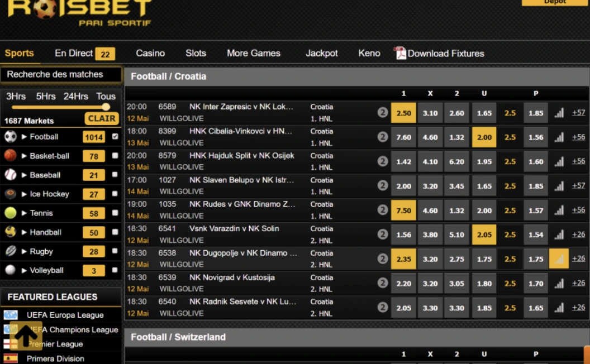Viewport: 590px width, 364px height.
Task: Expand the Baseball category arrow
Action: point(25,175)
